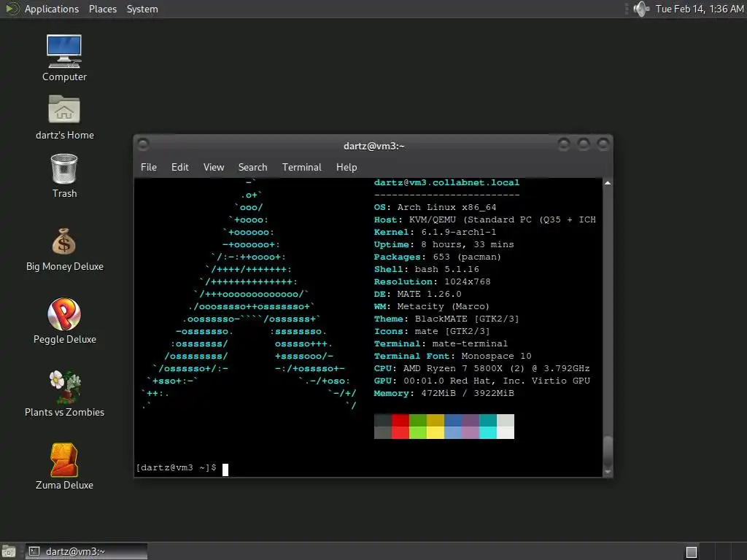Viewport: 747px width, 560px height.
Task: Click the dartz@vm3 taskbar window button
Action: (x=86, y=551)
